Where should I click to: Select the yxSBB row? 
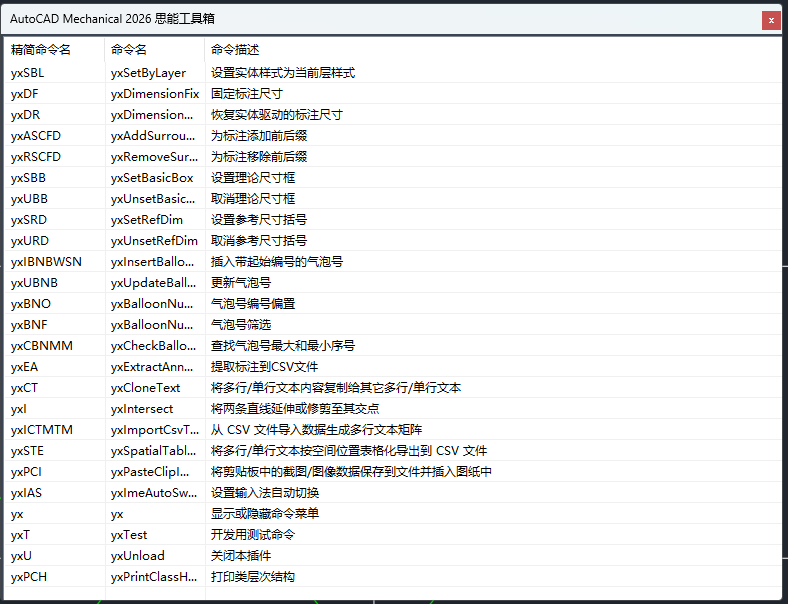tap(393, 178)
